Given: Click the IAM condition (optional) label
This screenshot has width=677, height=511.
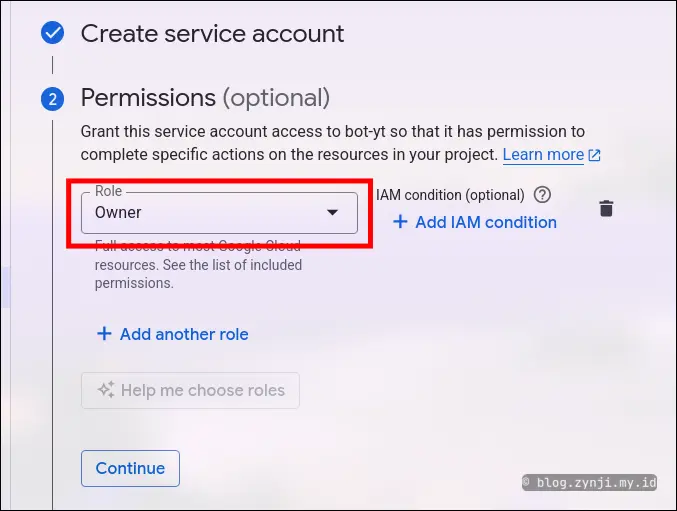Looking at the screenshot, I should tap(450, 195).
